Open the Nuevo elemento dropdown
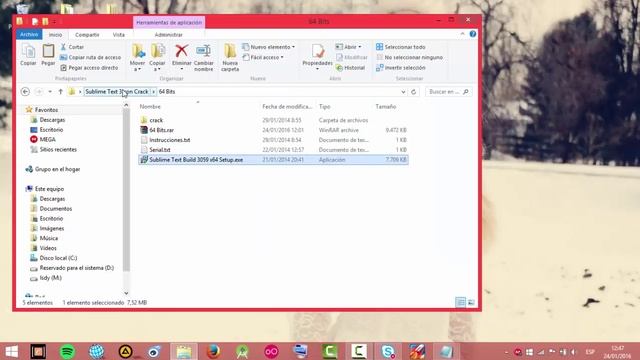 [269, 47]
